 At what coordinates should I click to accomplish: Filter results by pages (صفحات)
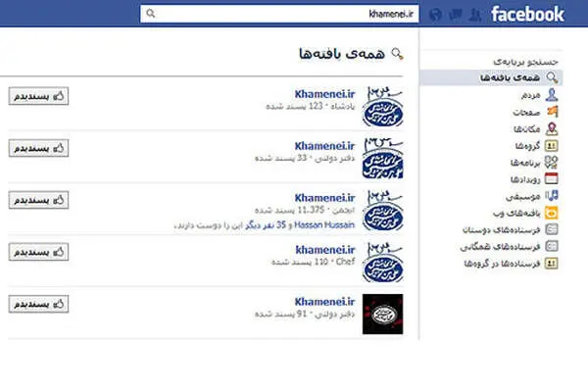coord(536,112)
